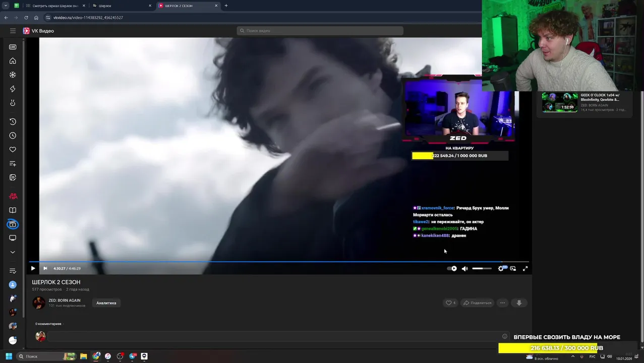Screen dimensions: 644x363
Task: Expand more sidebar items chevron
Action: click(x=13, y=252)
